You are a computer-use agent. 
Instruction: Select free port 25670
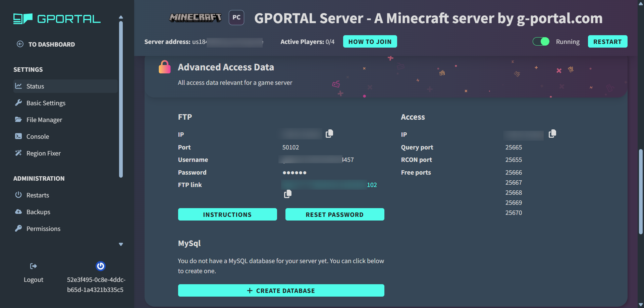click(x=514, y=212)
